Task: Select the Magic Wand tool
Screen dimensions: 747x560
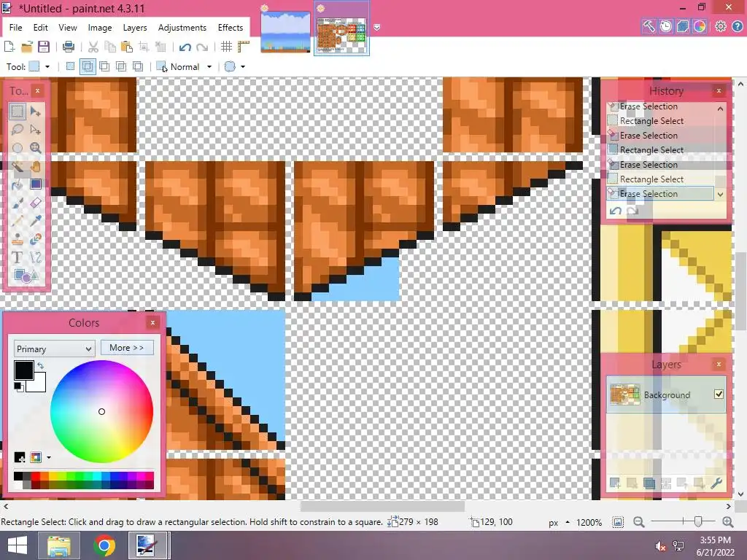Action: point(18,166)
